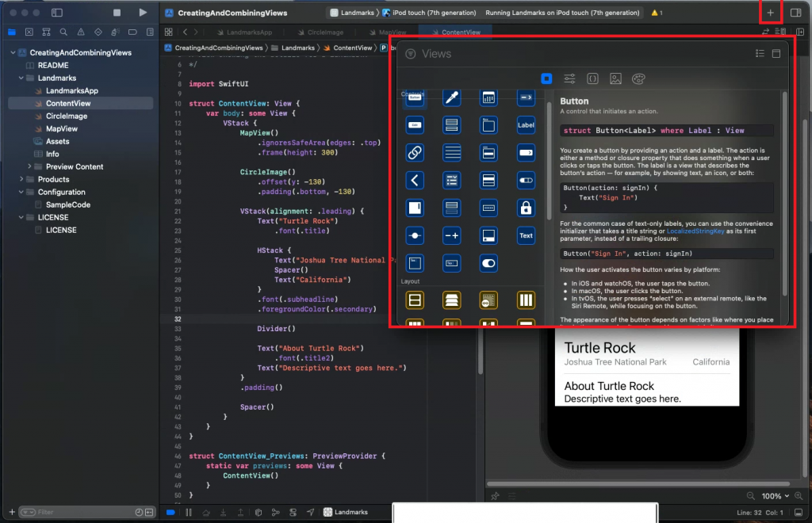Switch to the CircleImage editor tab
This screenshot has width=812, height=523.
pos(320,32)
